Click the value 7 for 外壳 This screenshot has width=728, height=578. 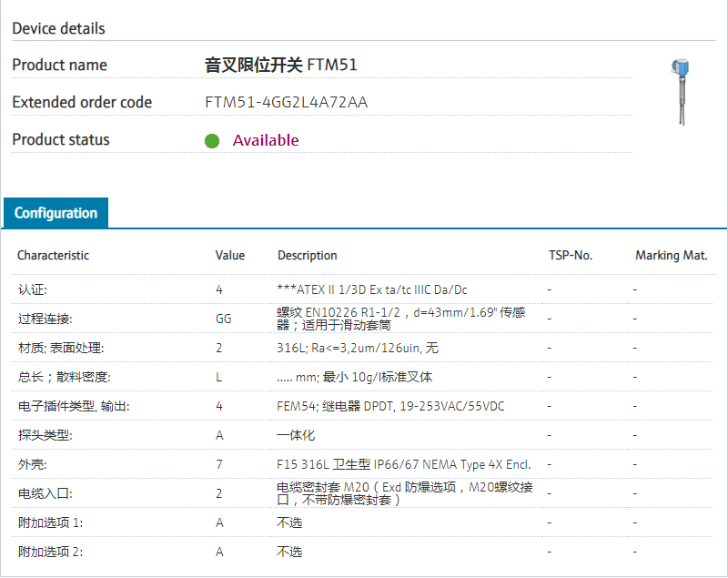point(219,464)
